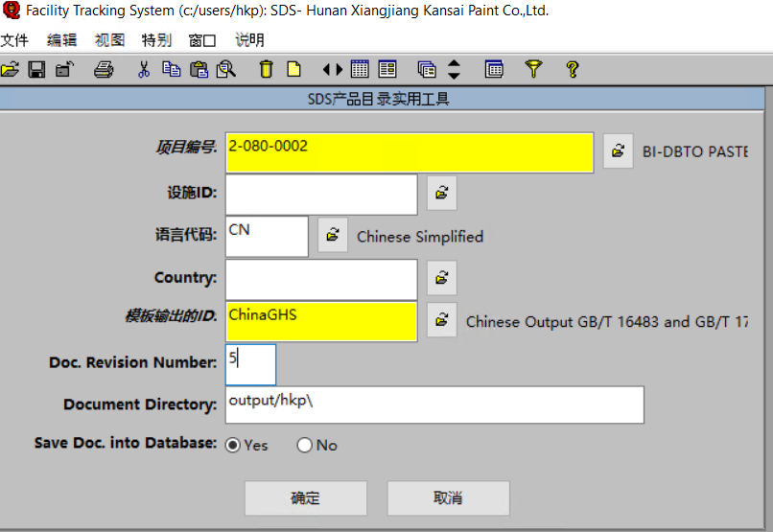This screenshot has width=773, height=532.
Task: Click the 取消 button
Action: (448, 498)
